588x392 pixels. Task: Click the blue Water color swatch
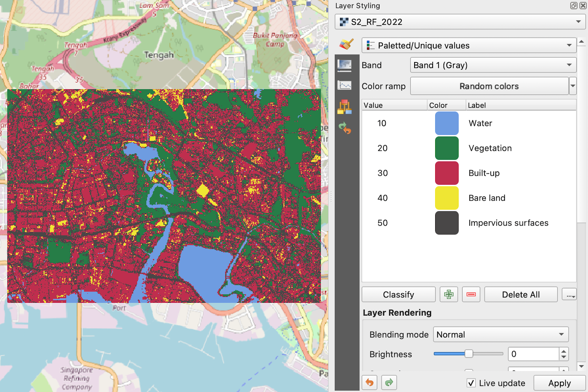pyautogui.click(x=447, y=123)
